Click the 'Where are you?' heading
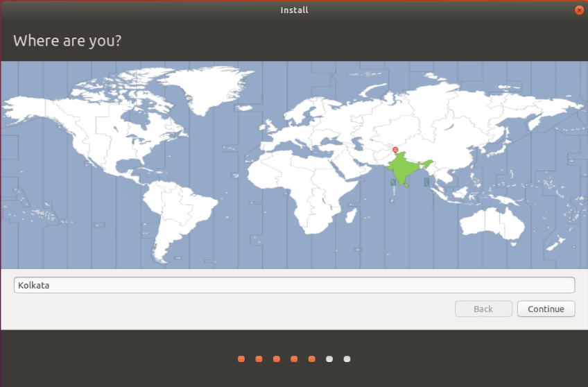This screenshot has height=387, width=588. coord(67,40)
